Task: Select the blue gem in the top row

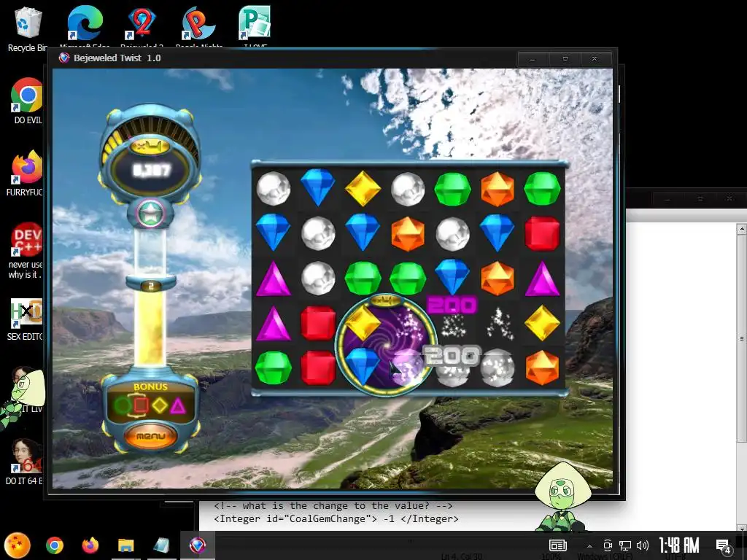Action: 318,187
